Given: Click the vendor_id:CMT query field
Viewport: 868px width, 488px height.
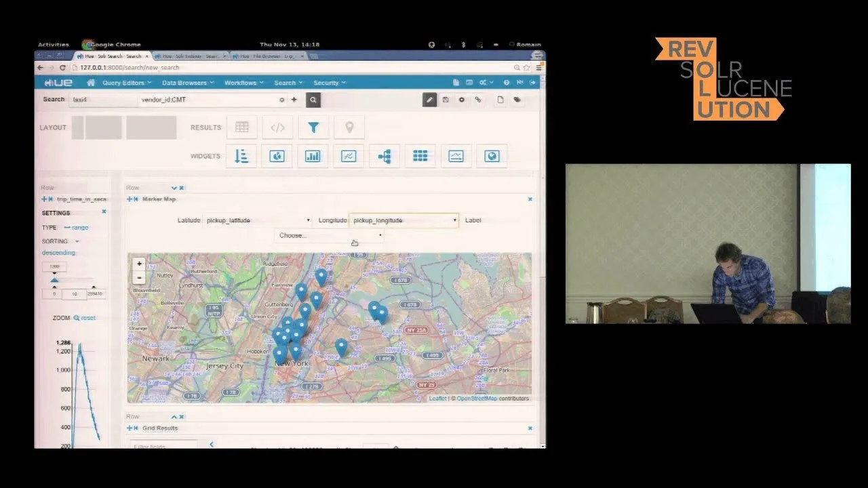Looking at the screenshot, I should (x=207, y=100).
